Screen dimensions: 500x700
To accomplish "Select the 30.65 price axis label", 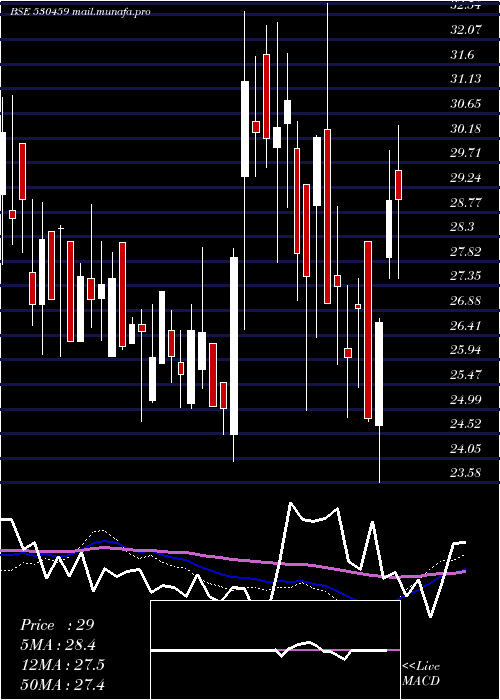I will click(466, 104).
